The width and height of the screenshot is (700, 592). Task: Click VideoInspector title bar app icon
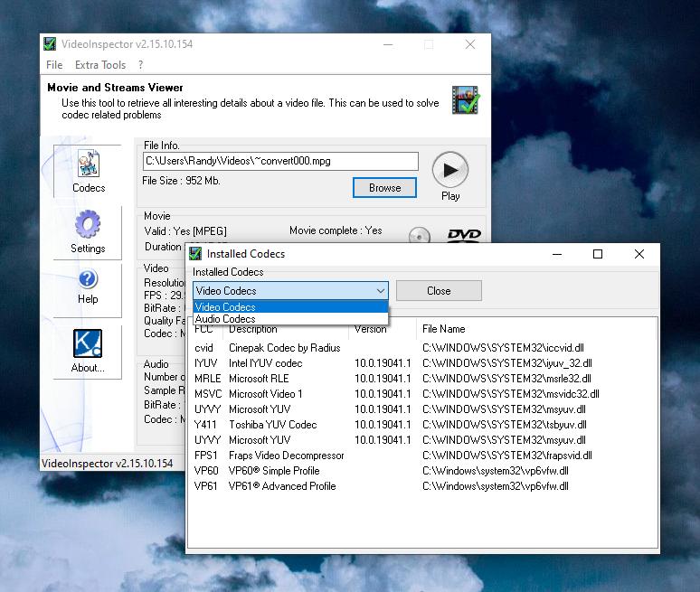point(50,44)
